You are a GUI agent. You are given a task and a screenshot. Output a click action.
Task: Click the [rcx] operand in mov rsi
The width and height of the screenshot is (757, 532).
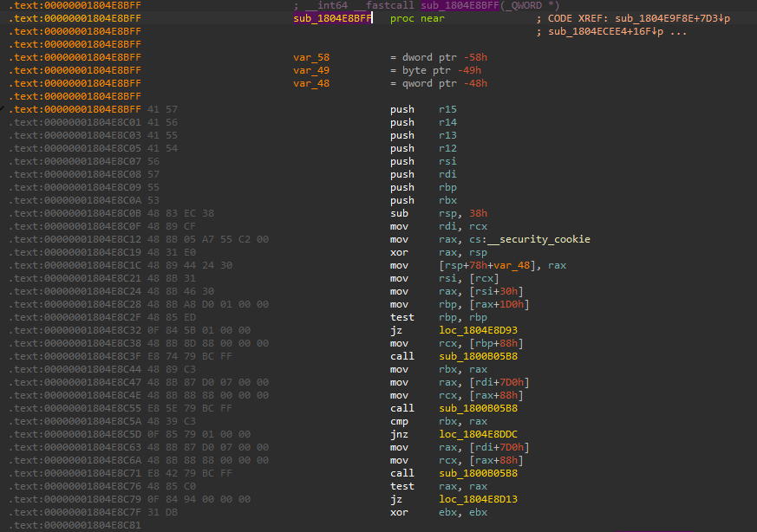484,278
